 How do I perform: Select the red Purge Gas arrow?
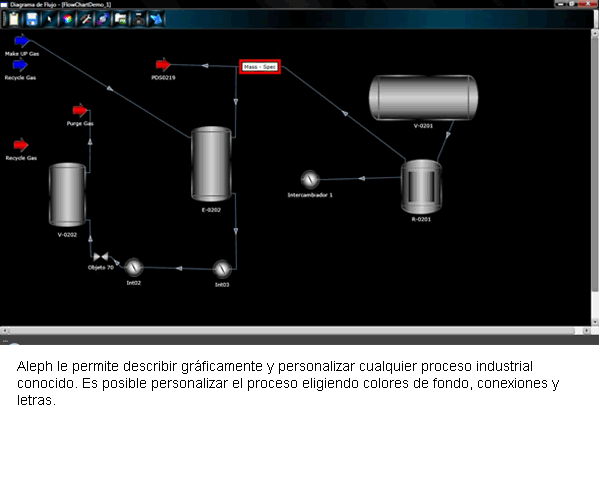click(80, 111)
